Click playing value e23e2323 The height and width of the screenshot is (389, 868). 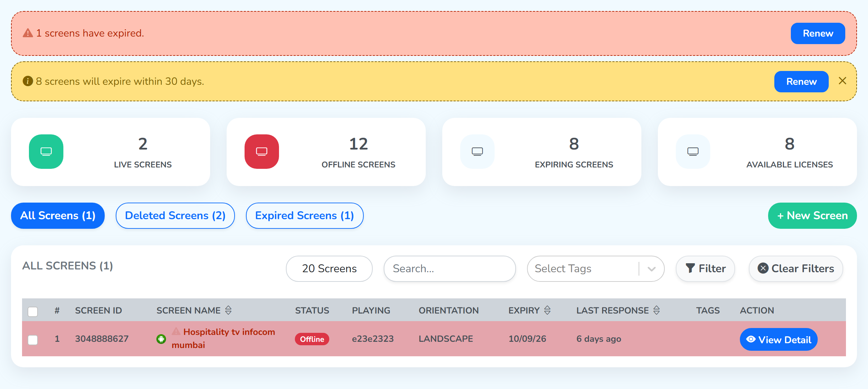(x=373, y=339)
